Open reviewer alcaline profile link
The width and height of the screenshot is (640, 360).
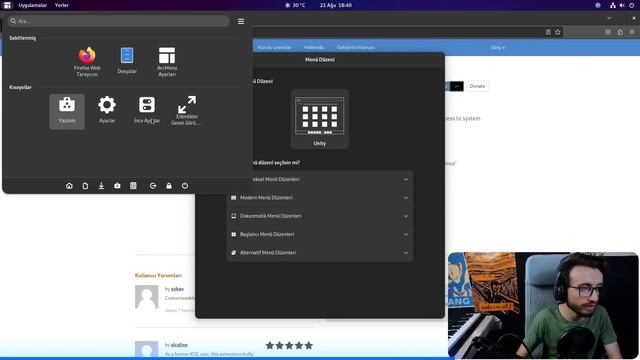[179, 345]
